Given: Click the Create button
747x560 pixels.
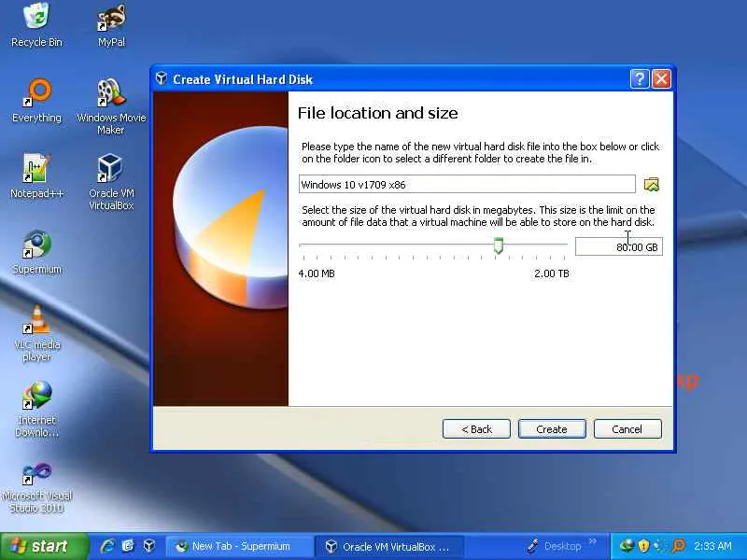Looking at the screenshot, I should pos(552,429).
